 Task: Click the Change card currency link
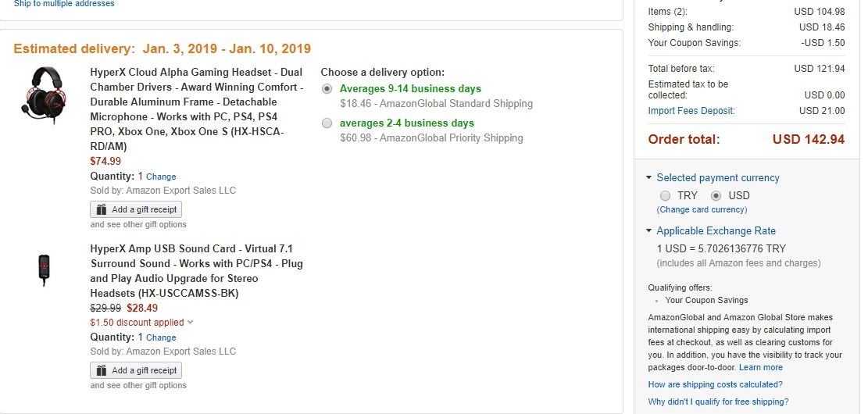click(x=702, y=209)
